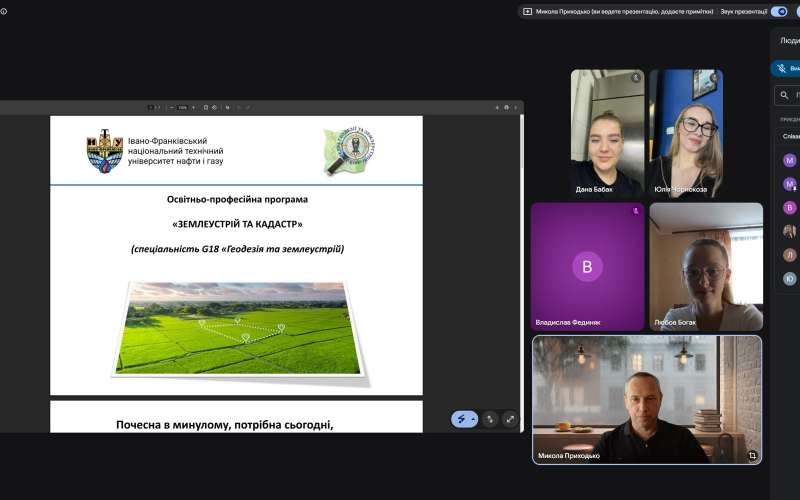Image resolution: width=800 pixels, height=500 pixels.
Task: Select the purple B avatar in participants list
Action: [x=789, y=207]
